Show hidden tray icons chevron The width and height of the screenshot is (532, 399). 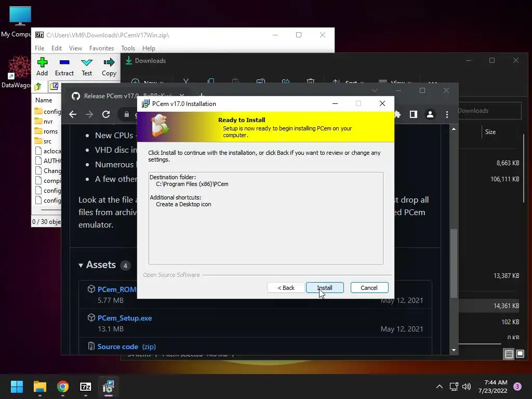point(440,387)
